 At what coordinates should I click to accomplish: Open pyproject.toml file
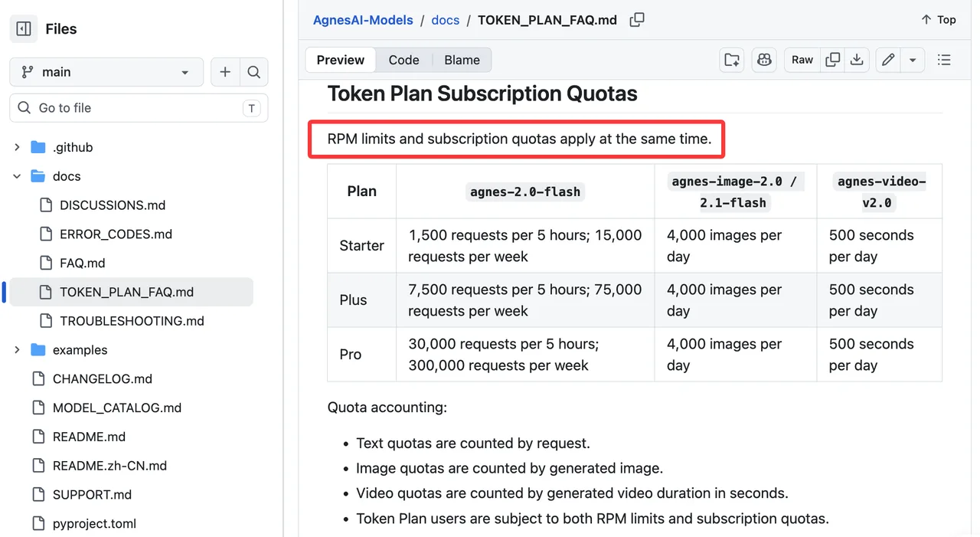pos(94,524)
